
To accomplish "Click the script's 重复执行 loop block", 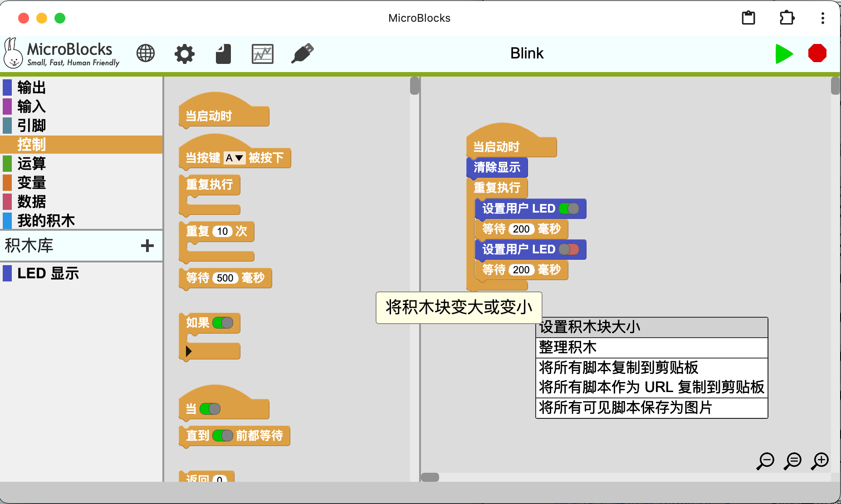I will click(x=497, y=188).
